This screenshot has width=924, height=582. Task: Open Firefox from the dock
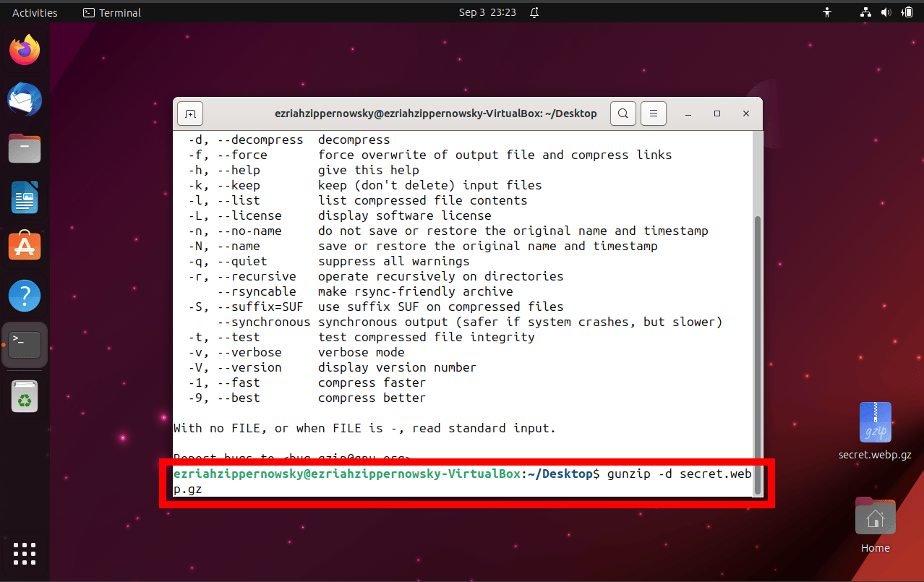pyautogui.click(x=24, y=49)
